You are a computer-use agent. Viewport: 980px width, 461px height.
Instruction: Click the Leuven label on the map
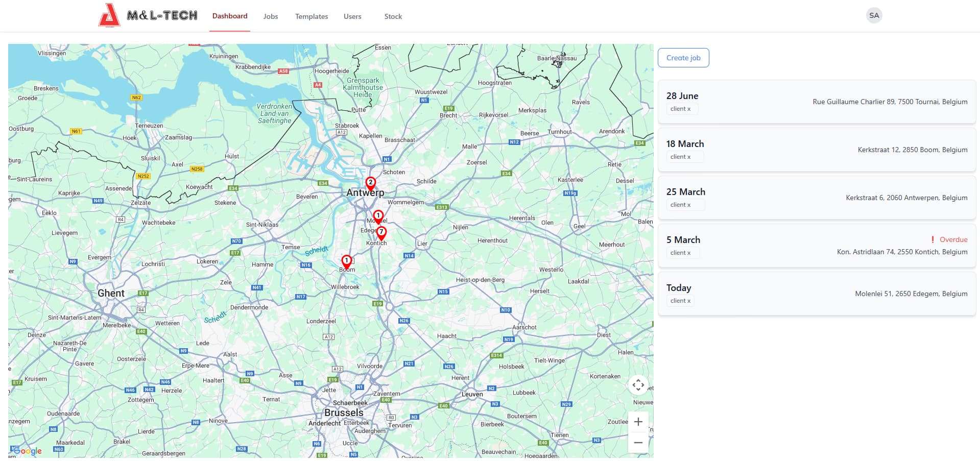pos(472,394)
